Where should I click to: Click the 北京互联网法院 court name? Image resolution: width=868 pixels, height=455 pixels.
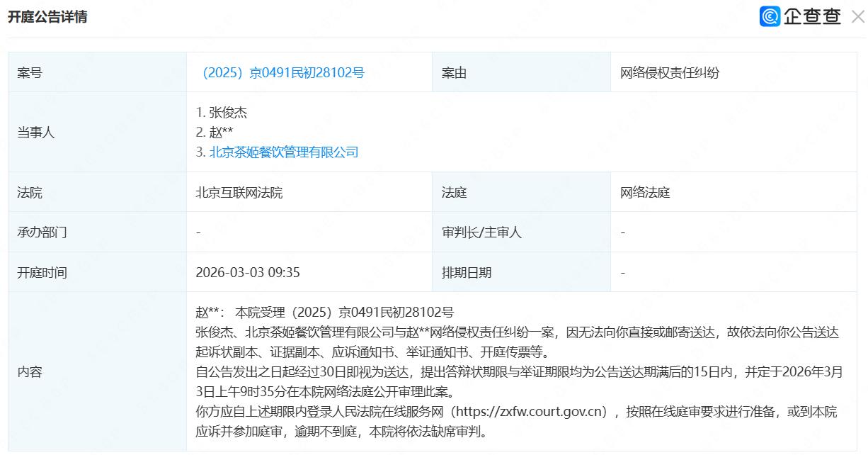pyautogui.click(x=239, y=192)
